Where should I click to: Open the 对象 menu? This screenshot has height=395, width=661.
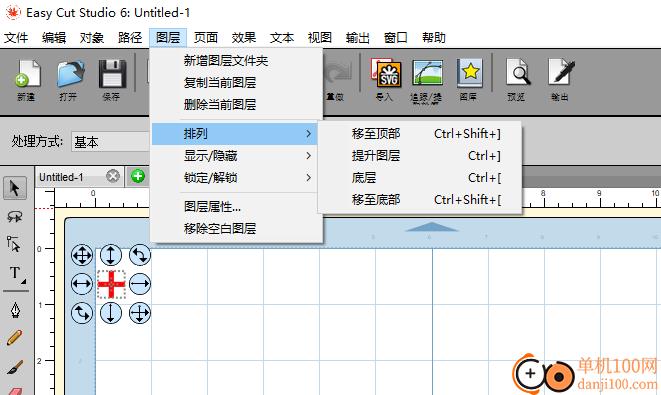coord(92,38)
